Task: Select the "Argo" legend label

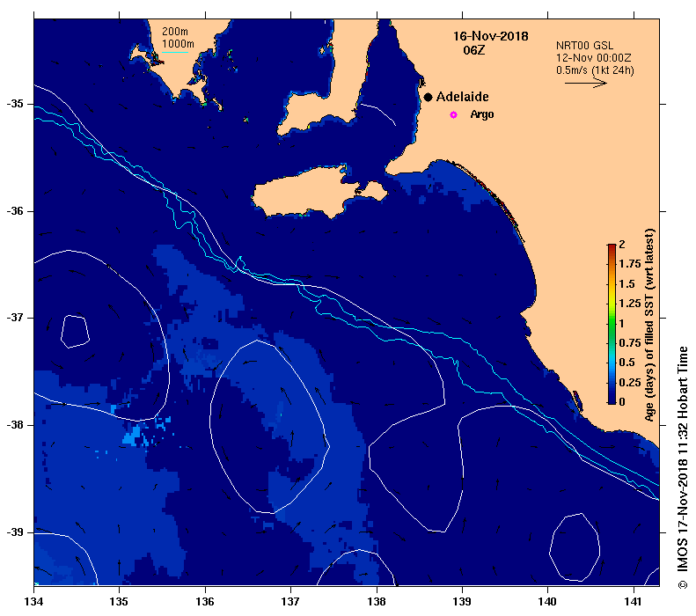Action: tap(482, 114)
